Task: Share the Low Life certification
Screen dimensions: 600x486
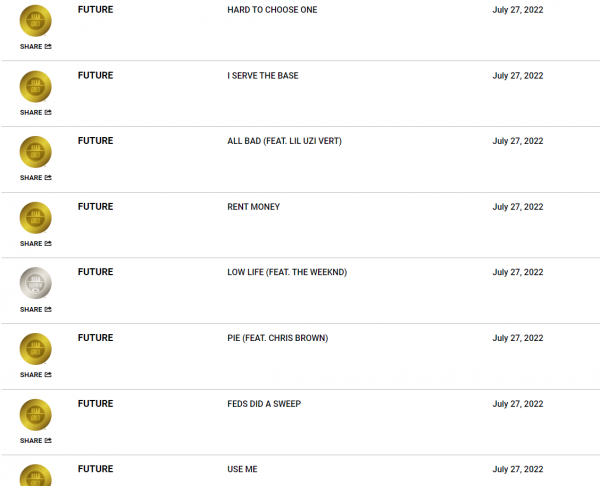Action: [36, 310]
